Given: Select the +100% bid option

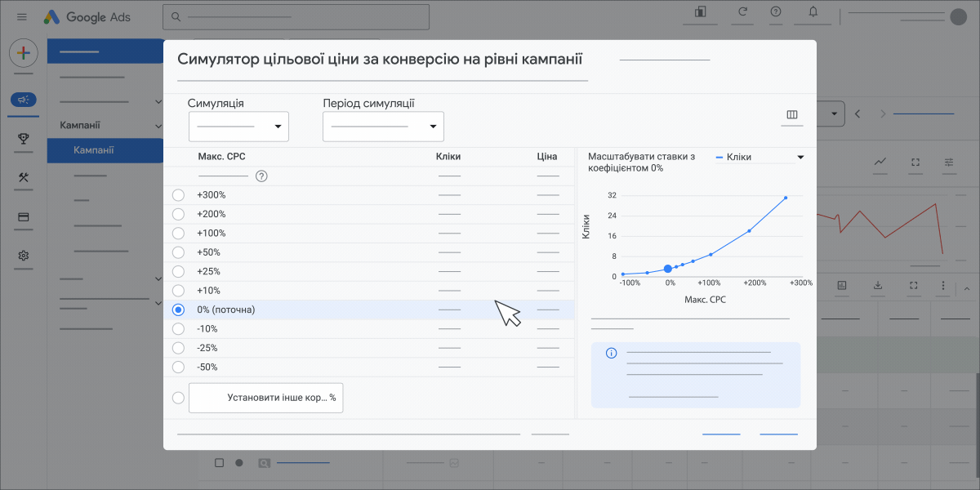Looking at the screenshot, I should pyautogui.click(x=178, y=234).
